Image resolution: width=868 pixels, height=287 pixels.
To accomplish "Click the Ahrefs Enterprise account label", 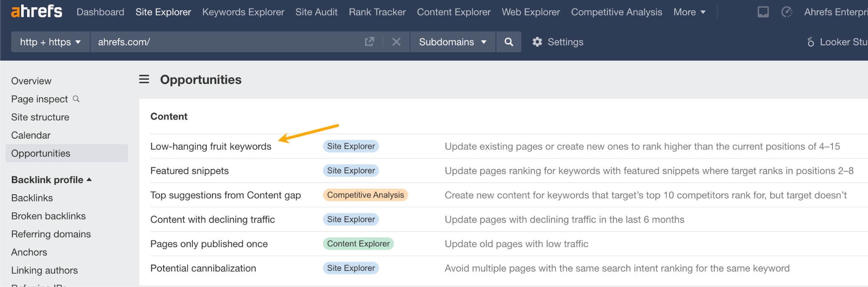I will (x=836, y=12).
